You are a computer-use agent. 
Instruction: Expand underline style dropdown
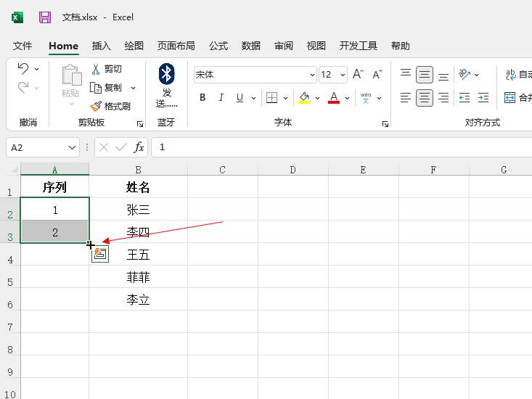click(253, 98)
